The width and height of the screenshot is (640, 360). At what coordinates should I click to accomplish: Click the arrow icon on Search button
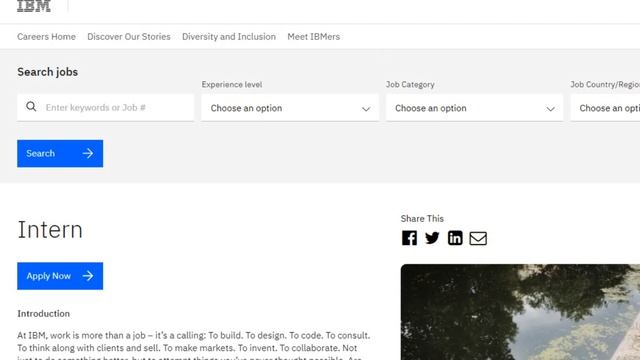pos(88,153)
